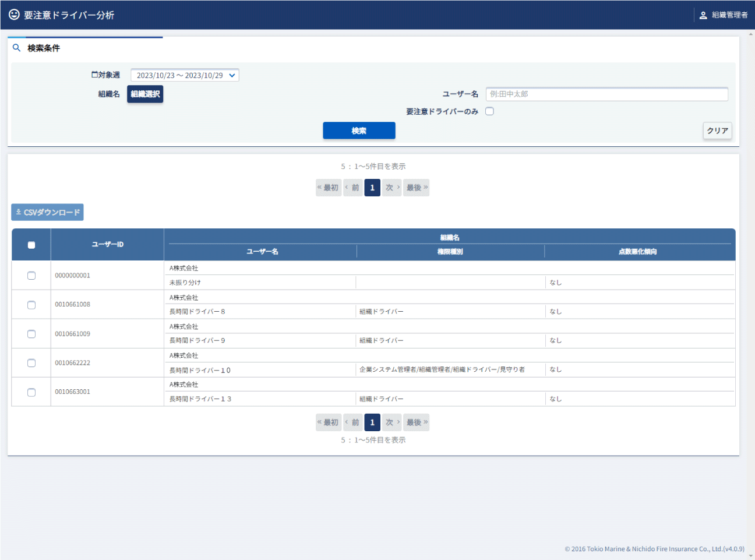Select page 1 in top pagination
This screenshot has width=755, height=560.
(x=372, y=188)
